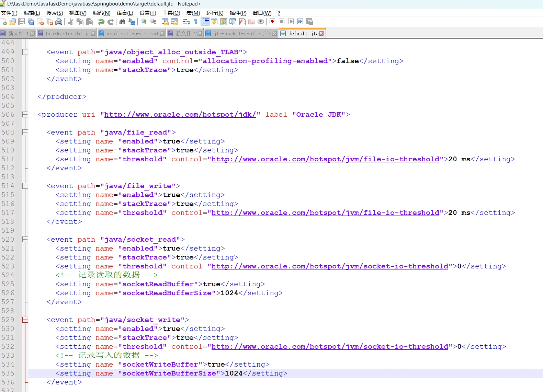Open the 编码(N) menu

[101, 13]
